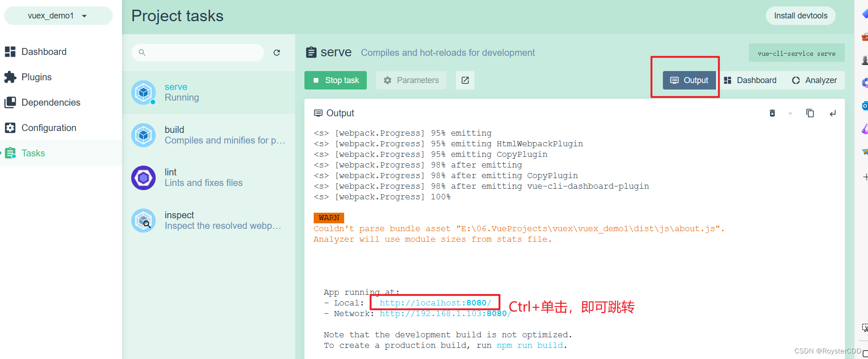Click 'Analyzer will use module sizes' warning line
This screenshot has height=359, width=868.
coord(433,239)
